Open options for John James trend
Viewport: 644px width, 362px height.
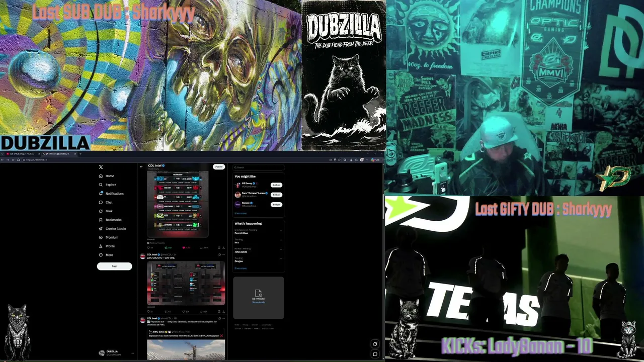point(280,248)
